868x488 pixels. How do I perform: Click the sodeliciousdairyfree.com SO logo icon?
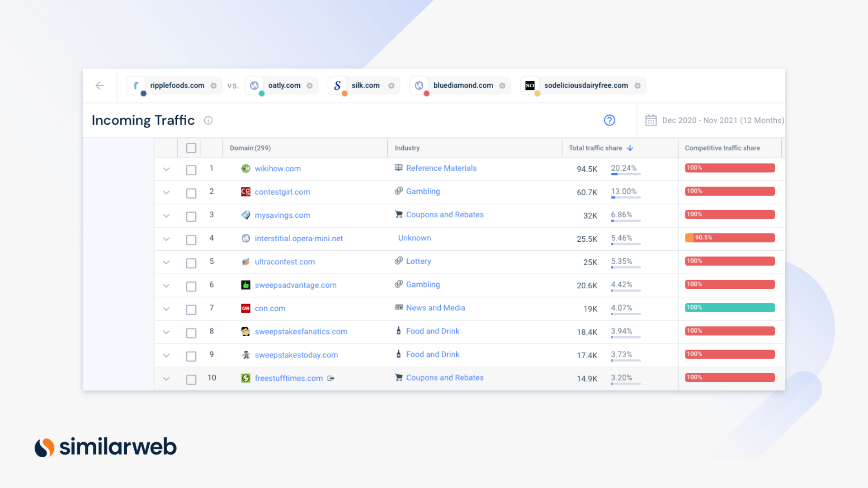530,85
